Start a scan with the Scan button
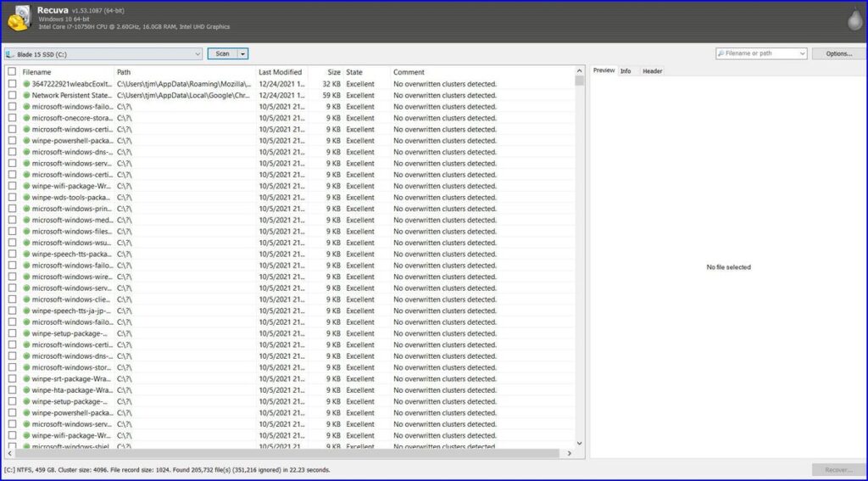Viewport: 868px width, 481px height. (223, 53)
